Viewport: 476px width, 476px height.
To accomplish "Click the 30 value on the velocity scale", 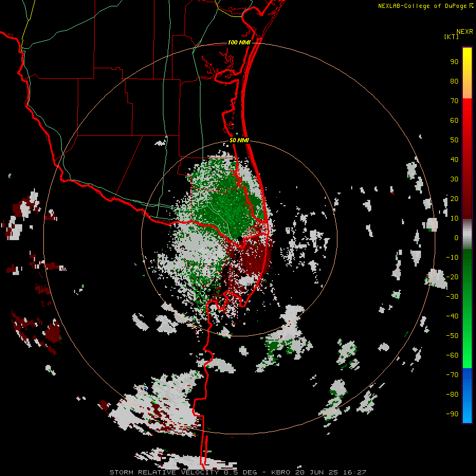I will click(x=454, y=179).
